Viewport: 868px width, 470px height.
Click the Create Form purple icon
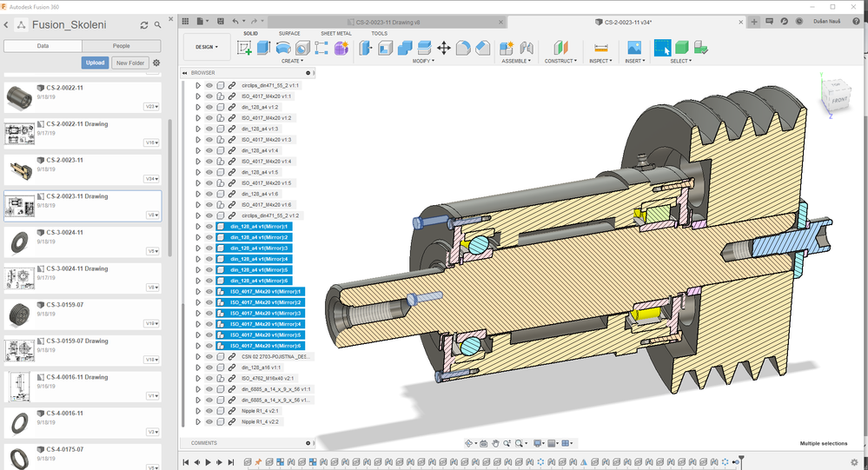coord(341,48)
